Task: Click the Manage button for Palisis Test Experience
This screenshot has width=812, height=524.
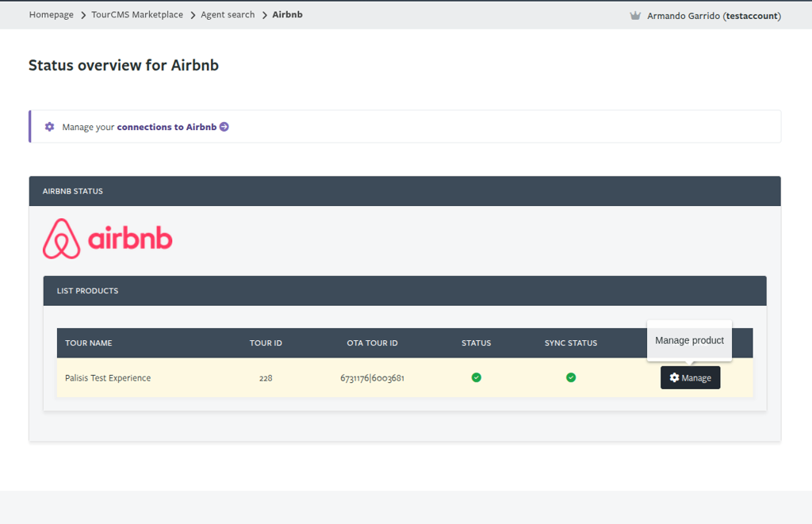Action: coord(691,377)
